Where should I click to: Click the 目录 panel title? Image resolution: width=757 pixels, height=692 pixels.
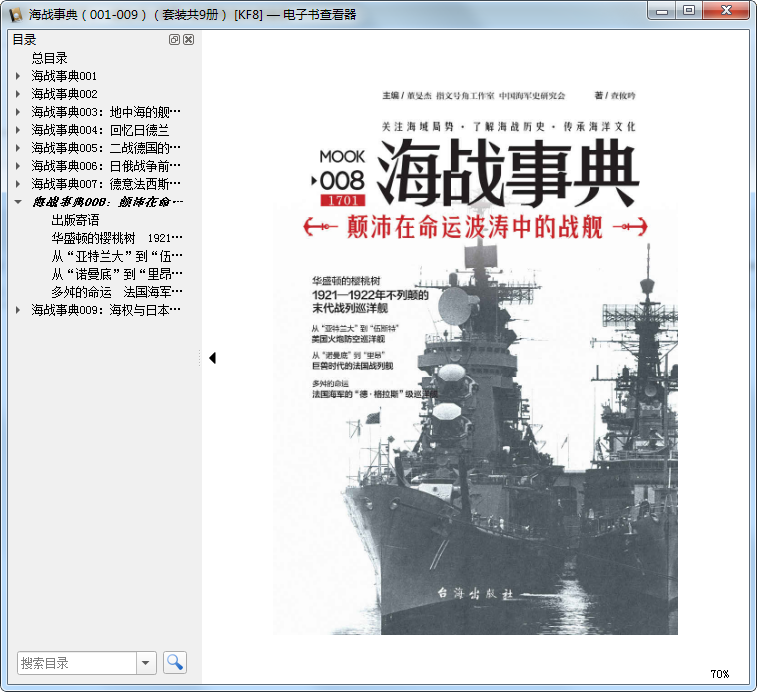(24, 40)
